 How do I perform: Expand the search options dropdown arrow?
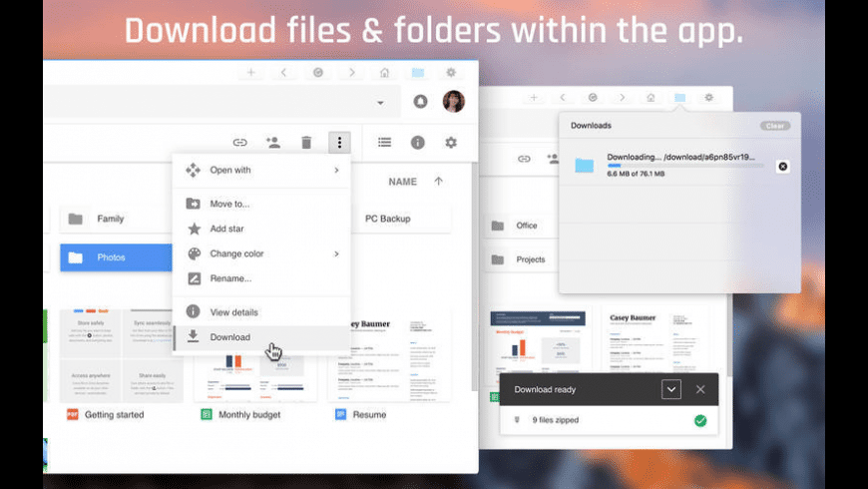[x=380, y=103]
